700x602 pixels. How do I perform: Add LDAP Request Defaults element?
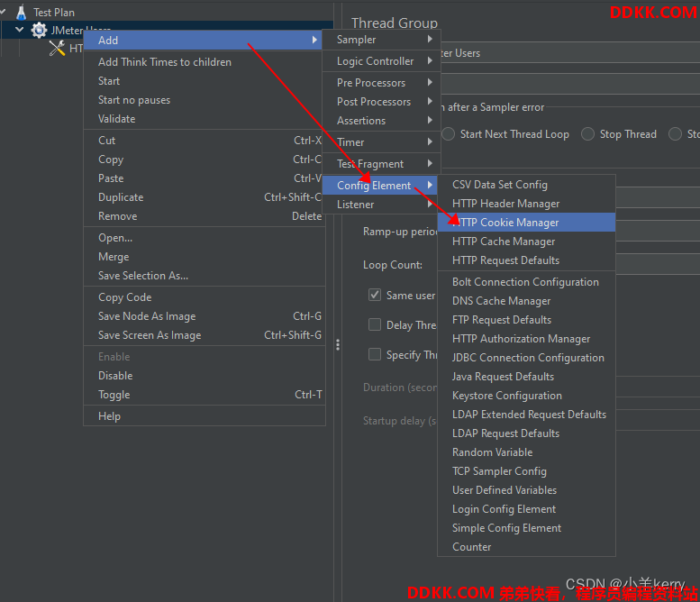click(526, 433)
